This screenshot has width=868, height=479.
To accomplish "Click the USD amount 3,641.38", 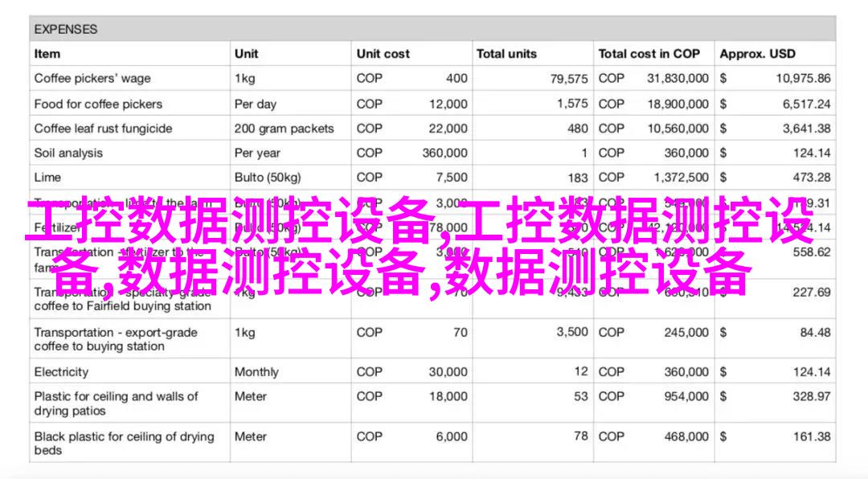I will point(807,129).
